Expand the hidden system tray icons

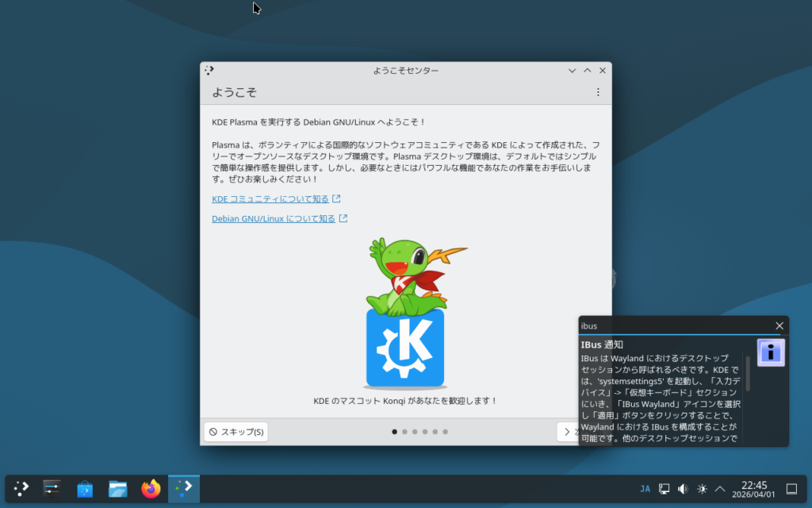720,489
